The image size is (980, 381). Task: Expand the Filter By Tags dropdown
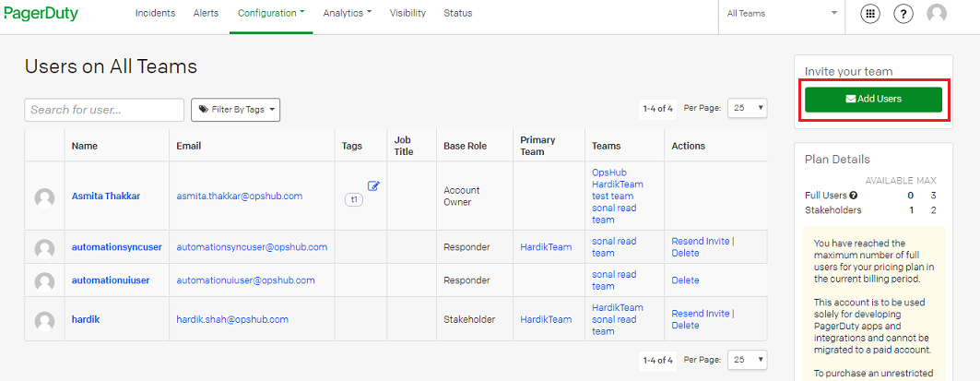(x=235, y=110)
